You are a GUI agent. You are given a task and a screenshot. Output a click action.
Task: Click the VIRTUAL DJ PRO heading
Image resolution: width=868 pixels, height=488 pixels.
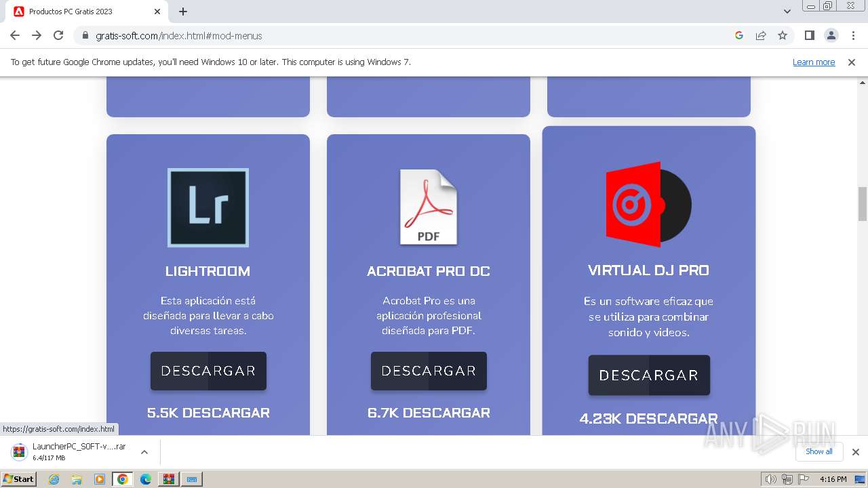click(649, 270)
